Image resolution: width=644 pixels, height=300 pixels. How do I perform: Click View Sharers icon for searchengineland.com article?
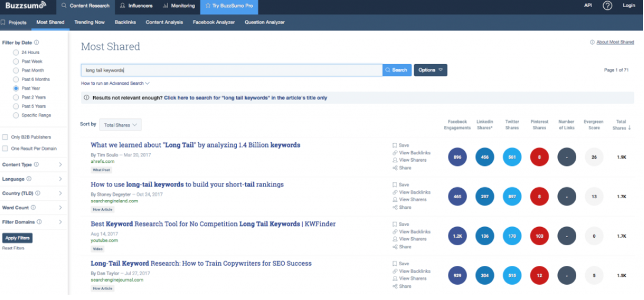tap(395, 199)
